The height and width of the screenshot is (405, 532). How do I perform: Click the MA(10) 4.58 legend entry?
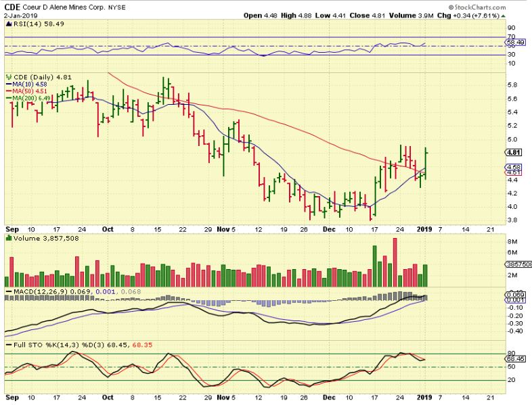[26, 85]
